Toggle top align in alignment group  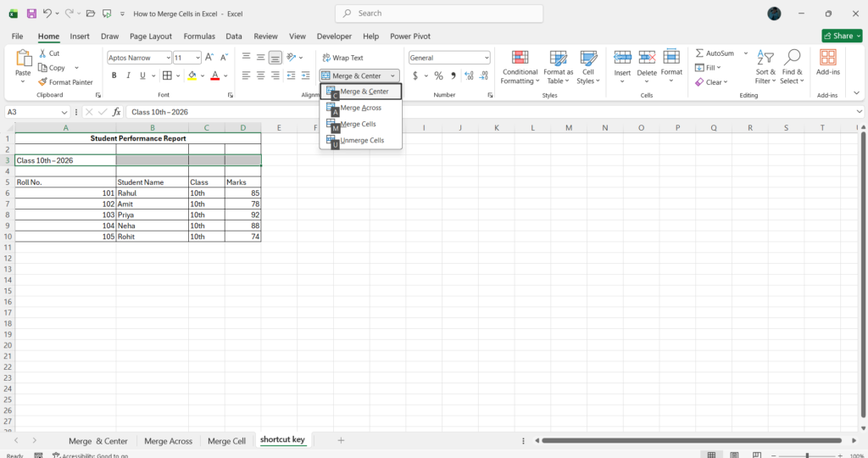[247, 57]
